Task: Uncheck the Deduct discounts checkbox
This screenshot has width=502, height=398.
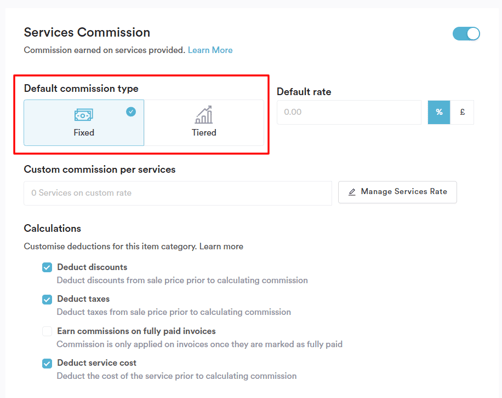Action: click(47, 267)
